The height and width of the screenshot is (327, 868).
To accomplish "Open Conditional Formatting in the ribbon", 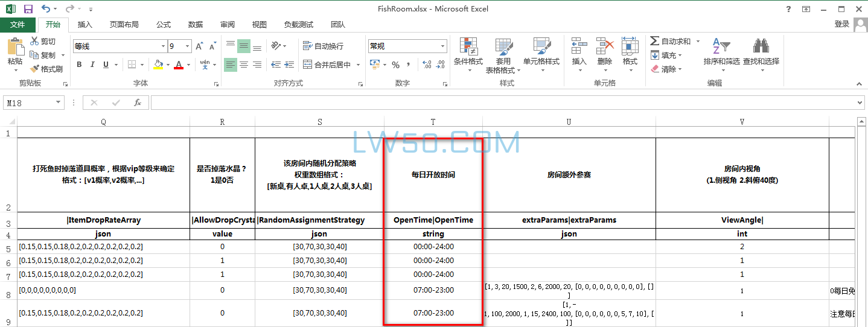I will [468, 52].
